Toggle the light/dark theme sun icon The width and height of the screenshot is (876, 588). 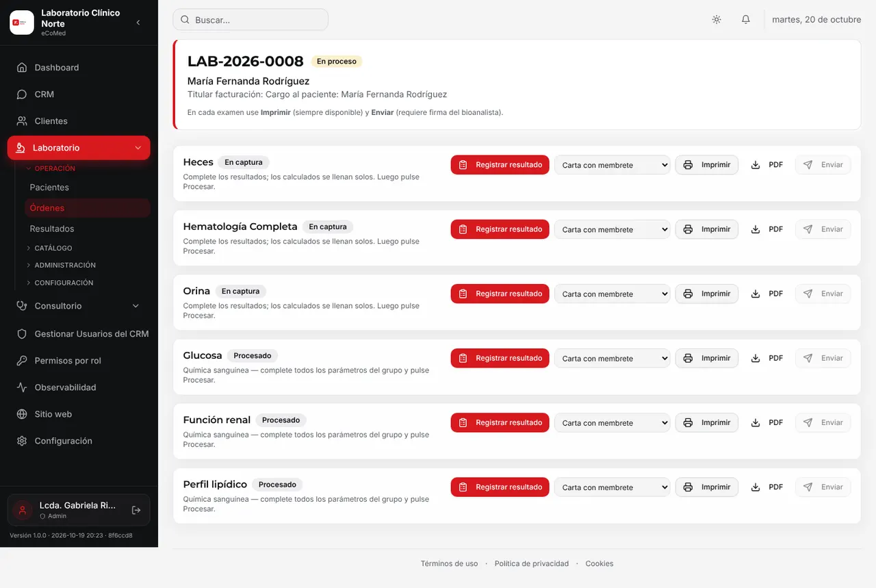point(717,19)
